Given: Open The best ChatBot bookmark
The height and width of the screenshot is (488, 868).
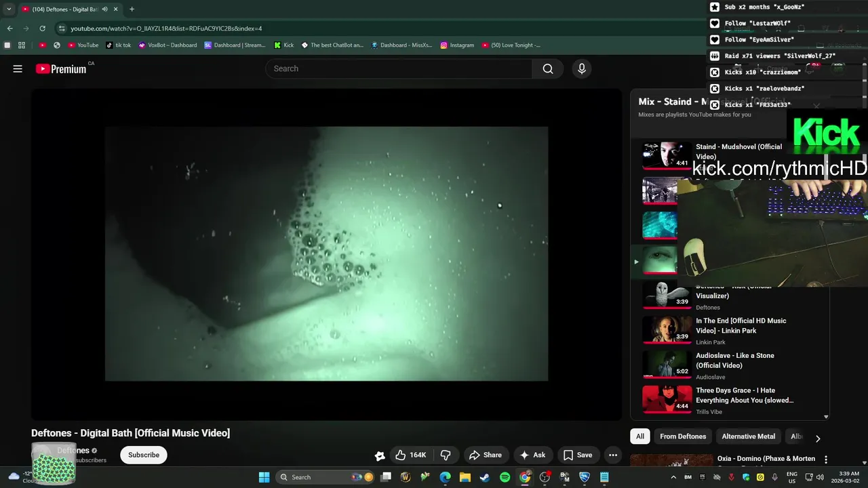Looking at the screenshot, I should (332, 45).
